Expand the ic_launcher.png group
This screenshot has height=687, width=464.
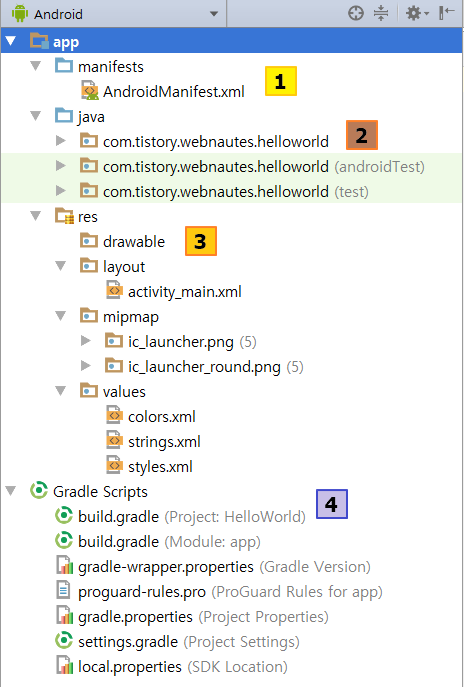[x=85, y=340]
